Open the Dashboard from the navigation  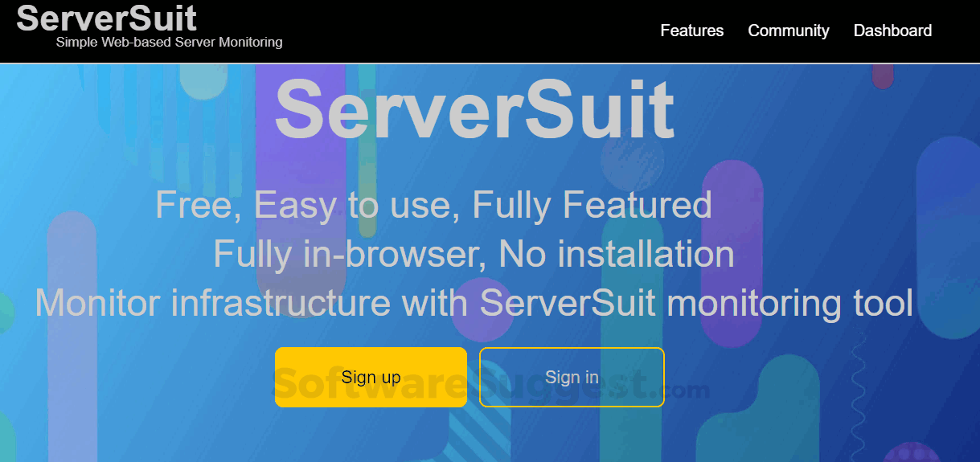click(x=892, y=31)
